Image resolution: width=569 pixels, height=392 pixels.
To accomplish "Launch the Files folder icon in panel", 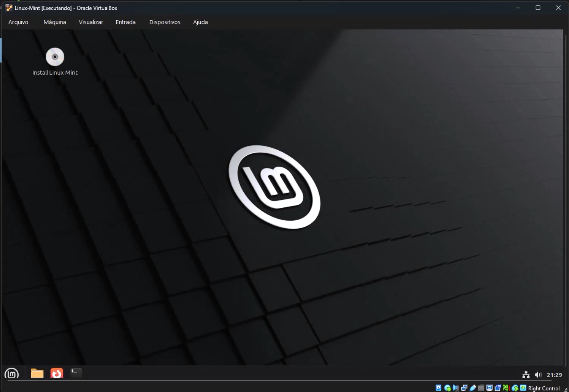I will click(37, 373).
